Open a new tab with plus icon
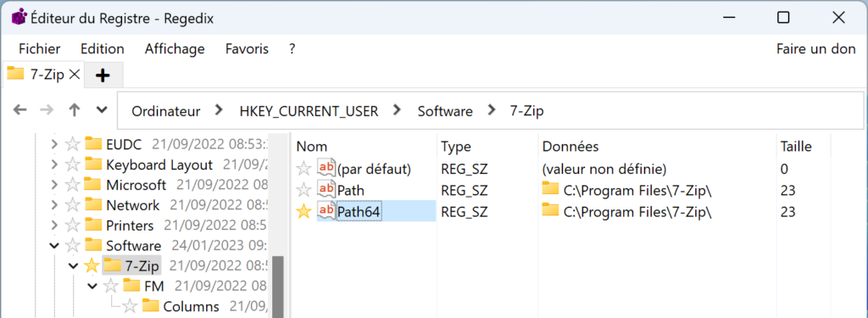The image size is (868, 318). point(103,75)
